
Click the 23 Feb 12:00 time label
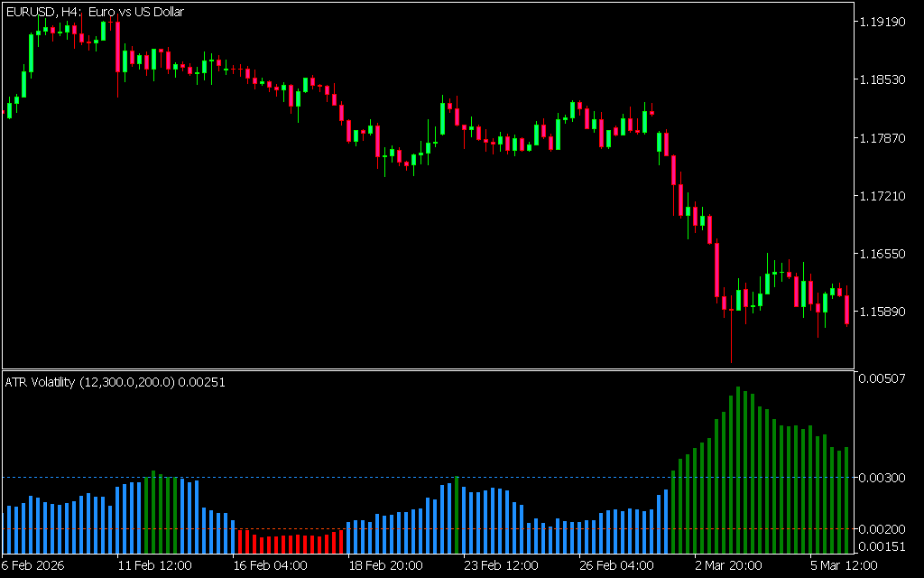coord(503,566)
